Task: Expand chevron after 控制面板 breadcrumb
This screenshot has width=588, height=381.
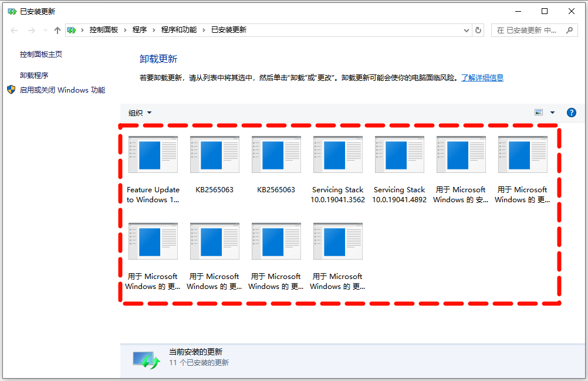Action: [x=125, y=30]
